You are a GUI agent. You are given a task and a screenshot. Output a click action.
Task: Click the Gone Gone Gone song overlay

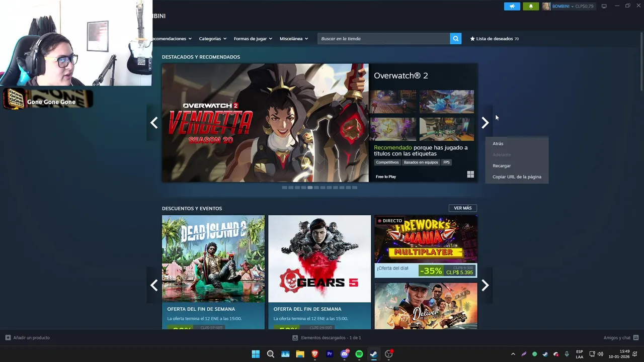(48, 99)
